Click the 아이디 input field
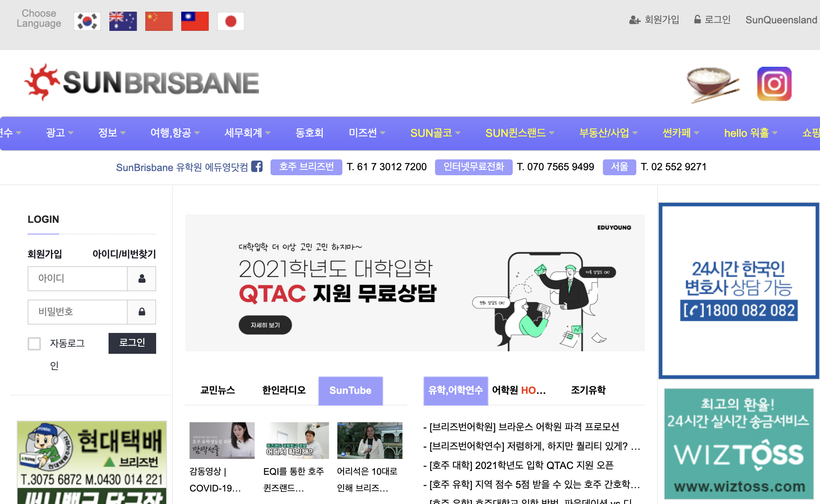 point(78,278)
